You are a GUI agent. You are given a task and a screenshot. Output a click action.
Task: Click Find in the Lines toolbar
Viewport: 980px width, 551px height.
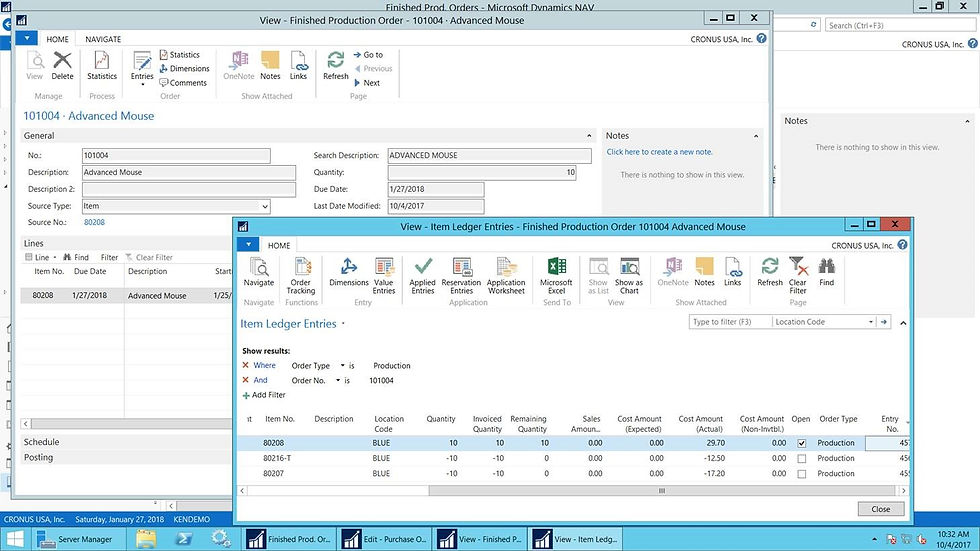[x=76, y=257]
